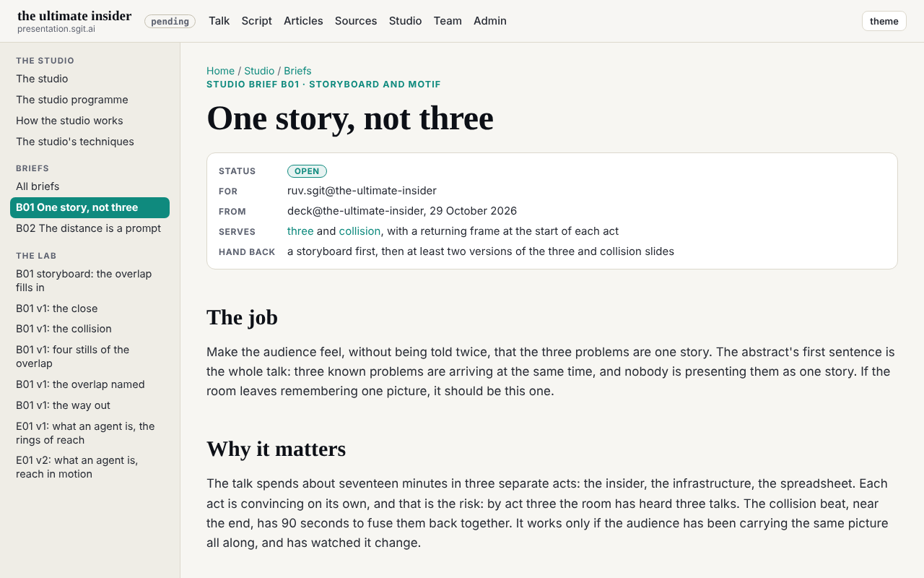Open the Talk menu item
924x578 pixels.
click(219, 21)
